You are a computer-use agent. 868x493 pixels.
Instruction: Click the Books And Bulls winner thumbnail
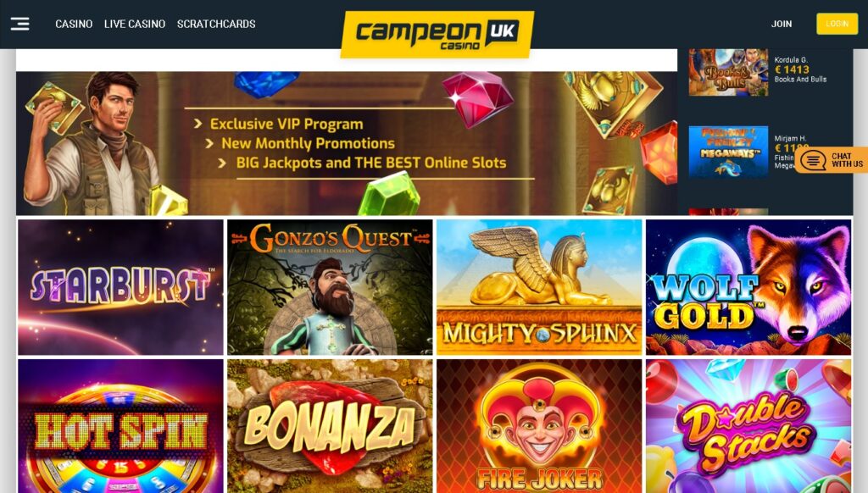(728, 73)
